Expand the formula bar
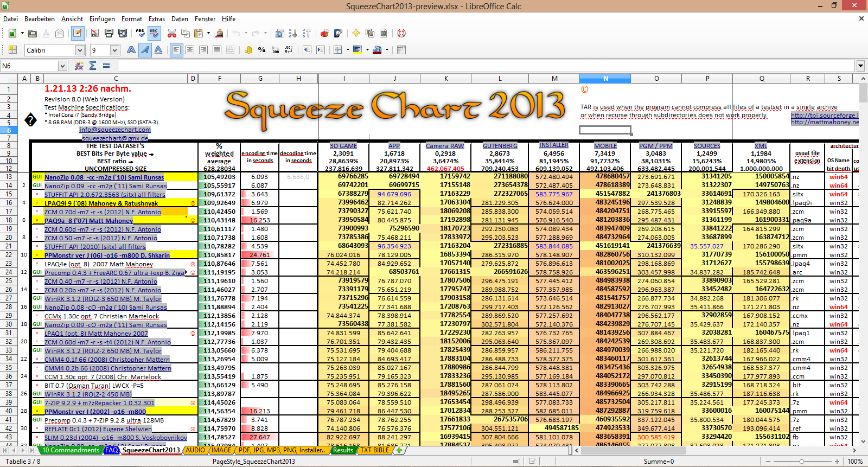 (x=860, y=66)
